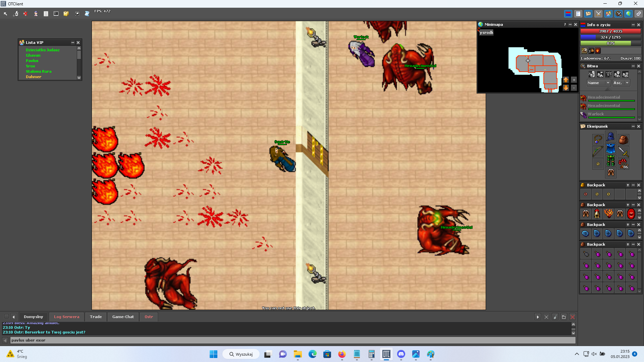This screenshot has height=362, width=644.
Task: Click the amulet equipment slot
Action: pos(598,139)
